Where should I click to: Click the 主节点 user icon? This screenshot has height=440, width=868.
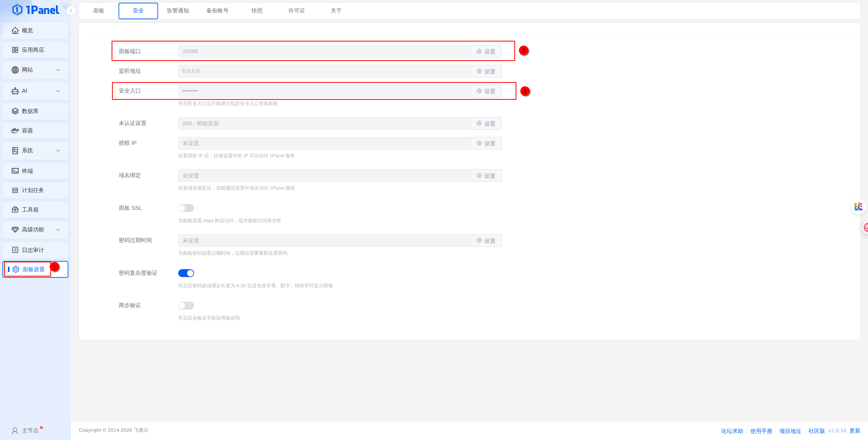15,431
